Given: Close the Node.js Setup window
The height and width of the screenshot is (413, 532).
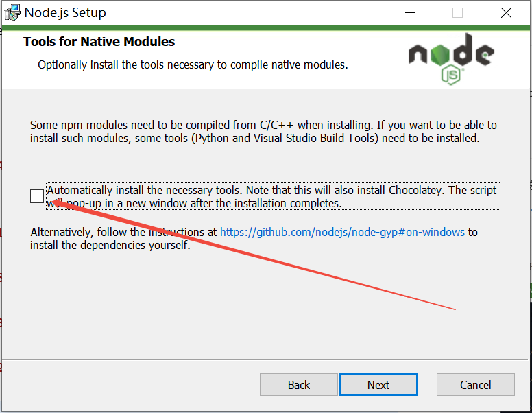Looking at the screenshot, I should click(x=506, y=12).
